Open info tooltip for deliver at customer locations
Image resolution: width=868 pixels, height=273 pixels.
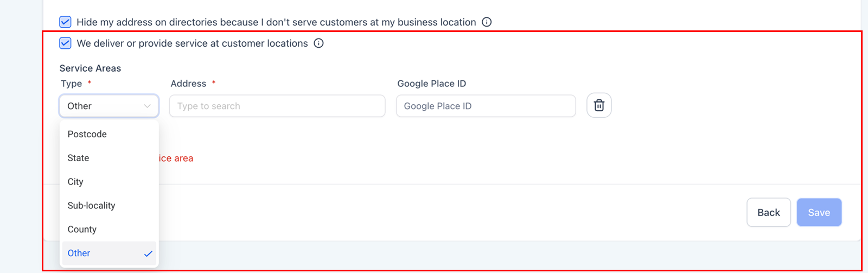318,43
